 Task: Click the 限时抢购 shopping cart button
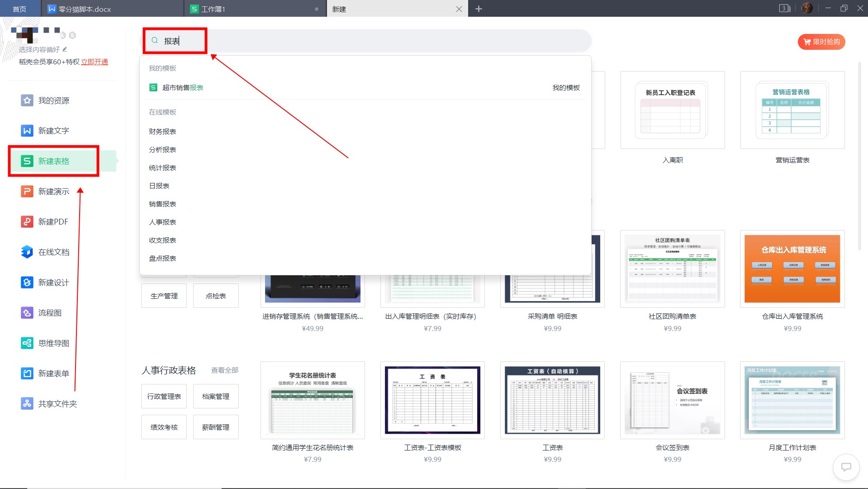pyautogui.click(x=821, y=42)
